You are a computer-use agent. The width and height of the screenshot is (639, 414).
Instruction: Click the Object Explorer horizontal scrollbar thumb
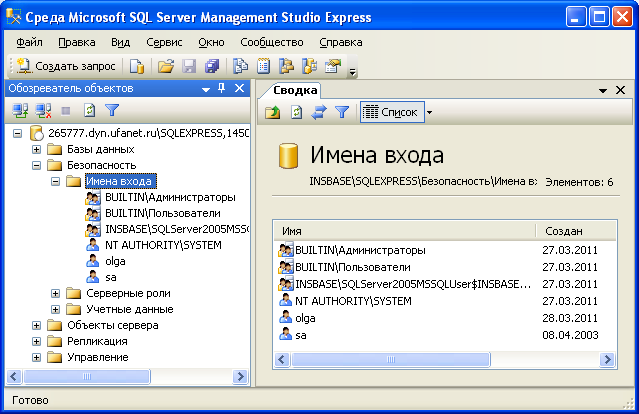[x=87, y=376]
